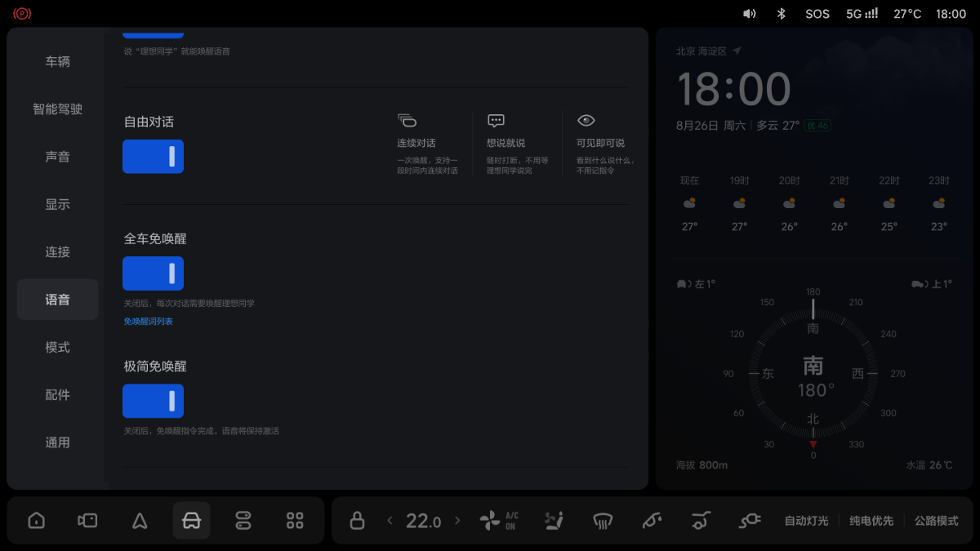Tap the 纯电优先 button
This screenshot has width=980, height=551.
[x=871, y=521]
